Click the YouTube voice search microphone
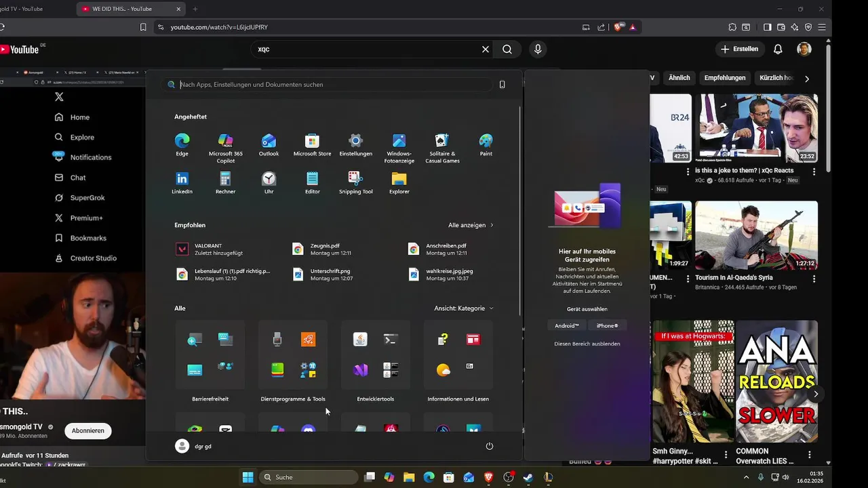The image size is (868, 488). (x=538, y=49)
